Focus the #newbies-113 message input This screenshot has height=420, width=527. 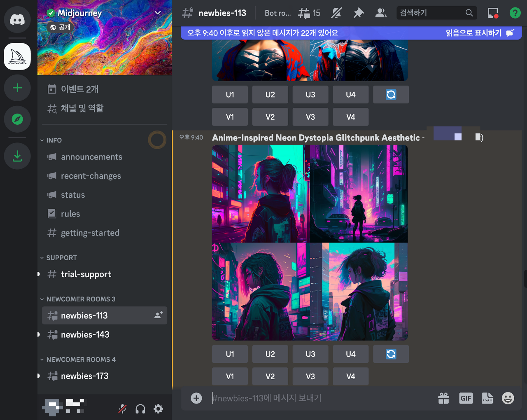321,398
